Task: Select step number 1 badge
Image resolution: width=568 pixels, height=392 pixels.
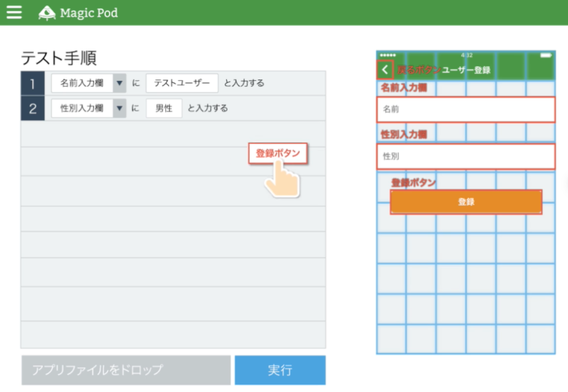Action: pyautogui.click(x=32, y=83)
